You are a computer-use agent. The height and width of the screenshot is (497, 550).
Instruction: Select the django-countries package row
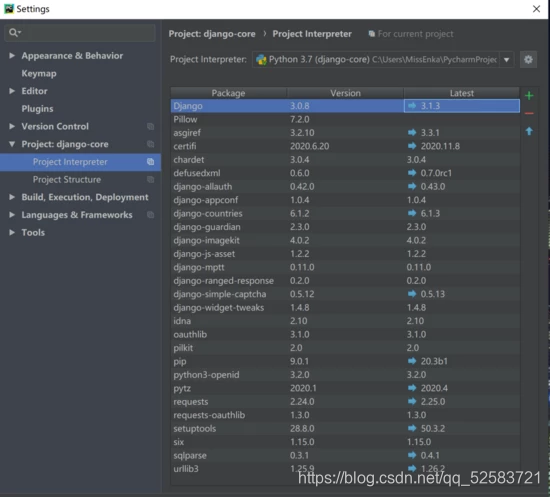(345, 213)
